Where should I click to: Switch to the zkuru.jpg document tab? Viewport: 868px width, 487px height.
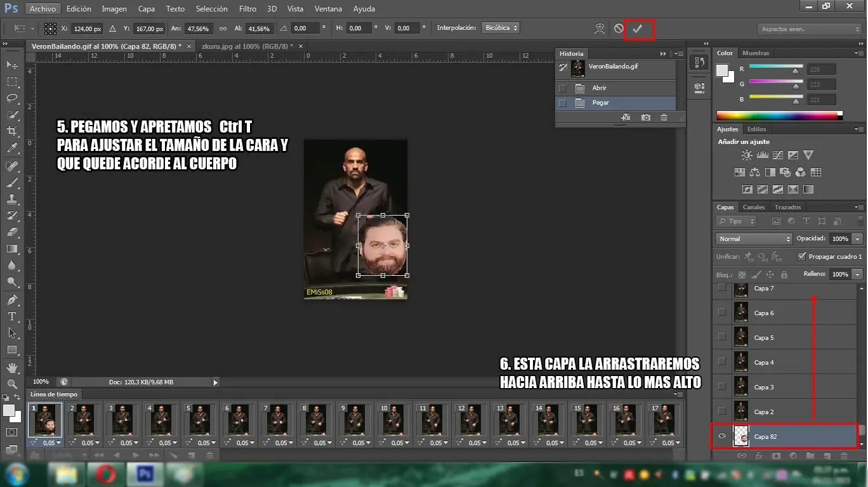pyautogui.click(x=247, y=46)
